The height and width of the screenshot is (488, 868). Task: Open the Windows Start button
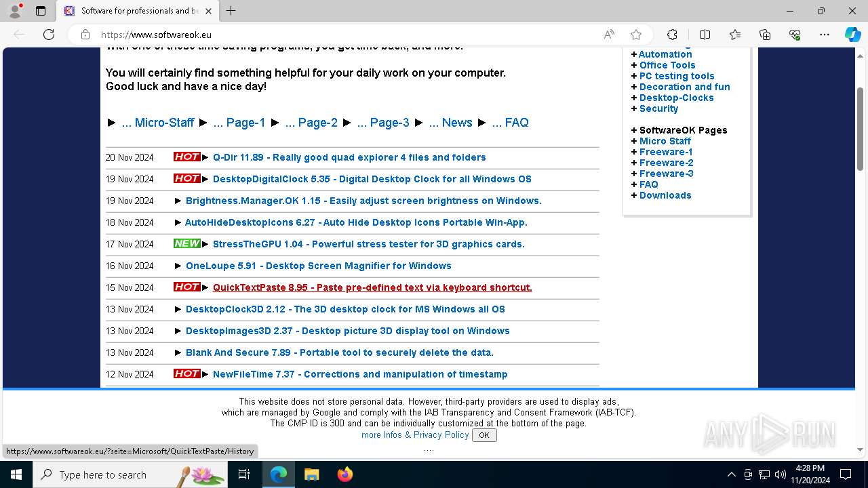point(16,474)
